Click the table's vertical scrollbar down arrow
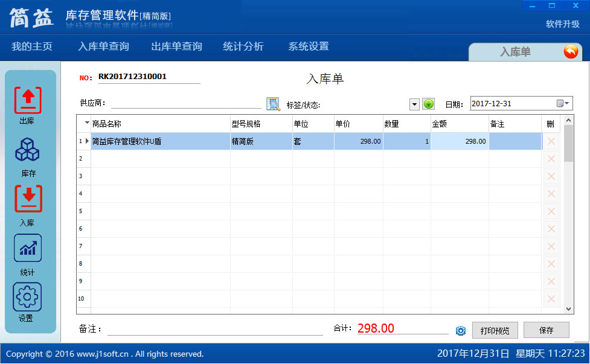590x364 pixels. (x=569, y=308)
